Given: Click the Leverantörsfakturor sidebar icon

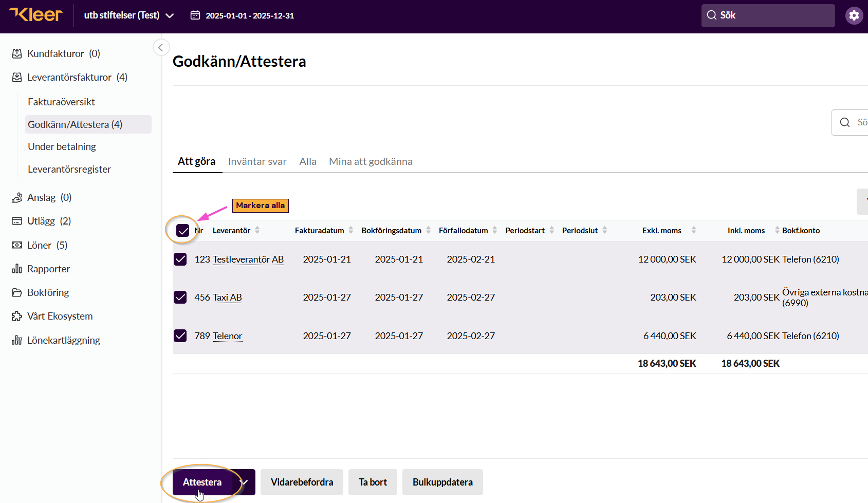Looking at the screenshot, I should coord(17,77).
